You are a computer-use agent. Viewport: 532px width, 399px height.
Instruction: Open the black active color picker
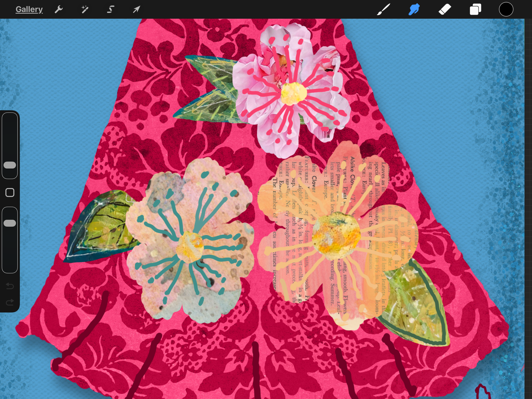tap(506, 9)
